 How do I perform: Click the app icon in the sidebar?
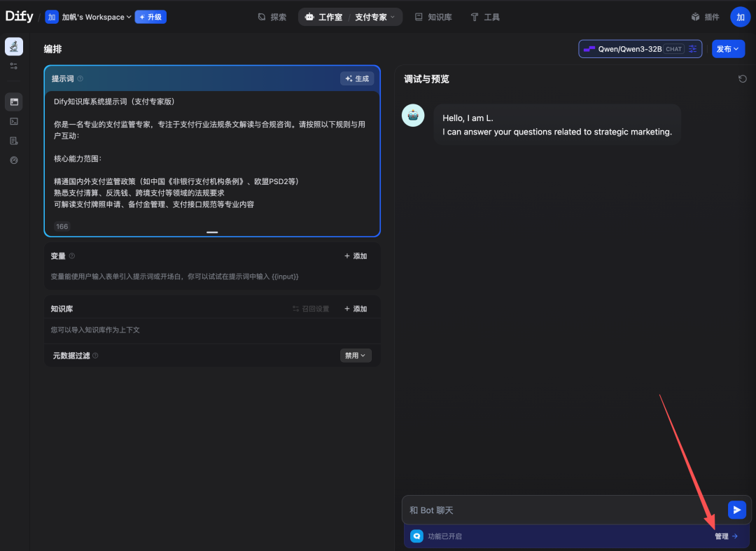(x=14, y=46)
